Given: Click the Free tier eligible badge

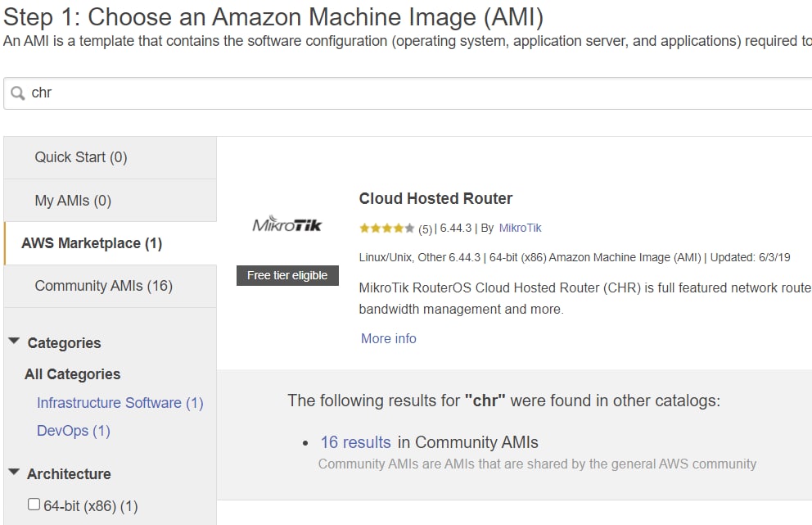Looking at the screenshot, I should coord(287,275).
